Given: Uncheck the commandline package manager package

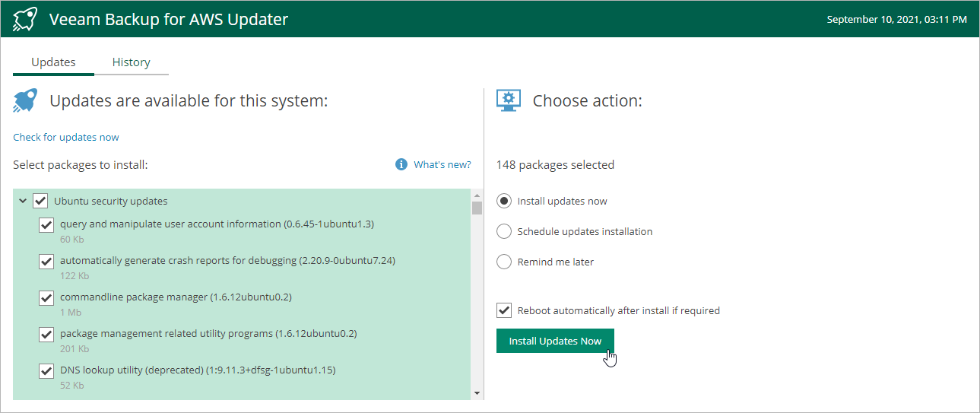Looking at the screenshot, I should [x=46, y=297].
